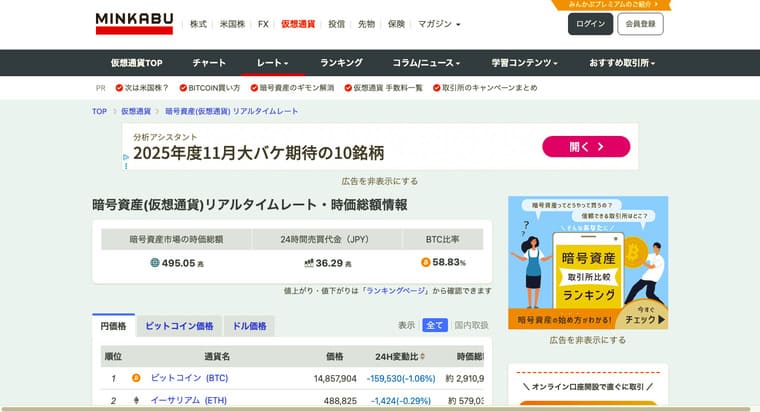The width and height of the screenshot is (760, 412).
Task: Click the Ethereum price 488,825
Action: (340, 401)
